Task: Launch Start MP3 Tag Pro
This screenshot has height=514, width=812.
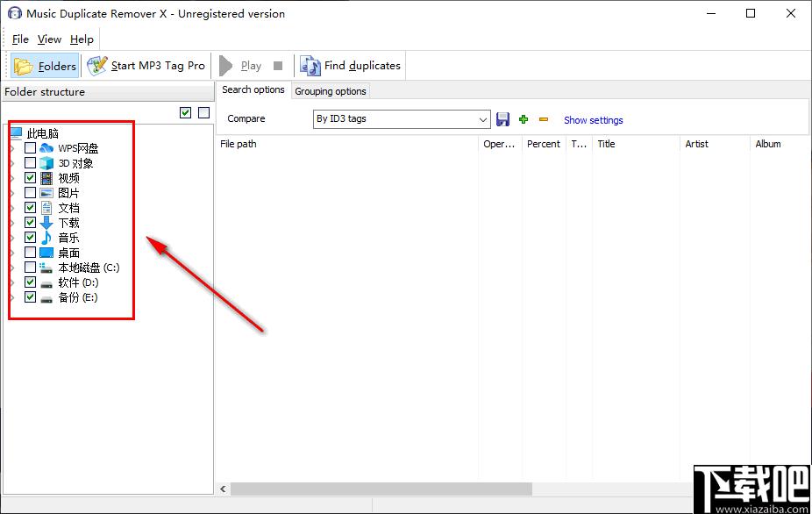Action: point(146,66)
